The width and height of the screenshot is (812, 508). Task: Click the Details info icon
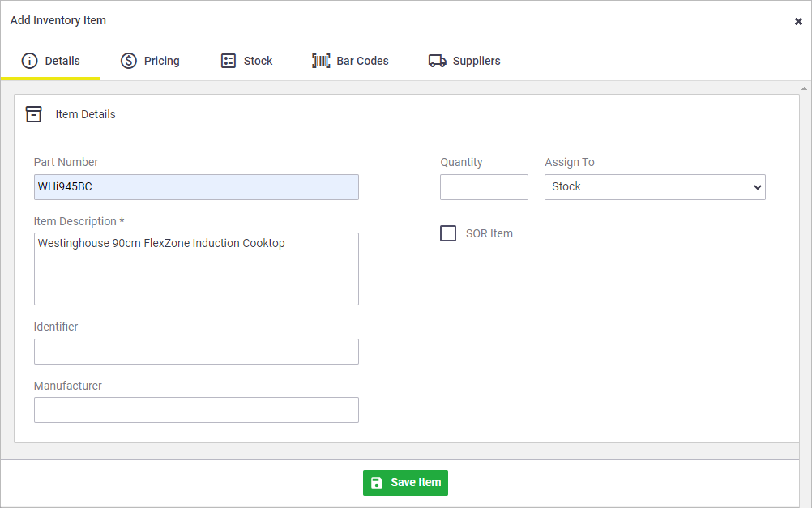point(29,61)
